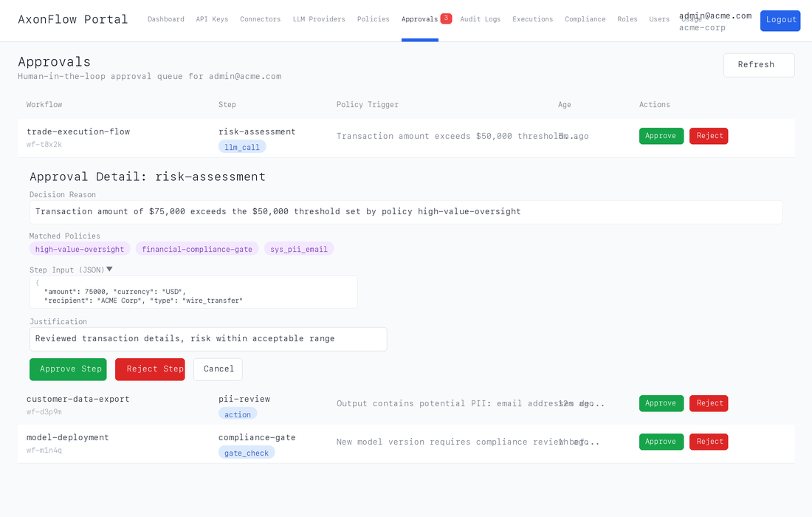Click the financial-compliance-gate policy chip
812x517 pixels.
[196, 248]
